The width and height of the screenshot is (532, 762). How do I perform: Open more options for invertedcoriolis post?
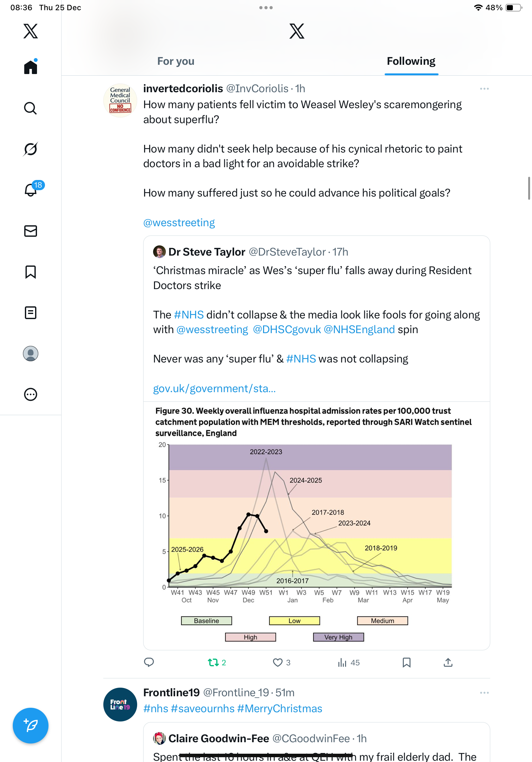coord(484,89)
